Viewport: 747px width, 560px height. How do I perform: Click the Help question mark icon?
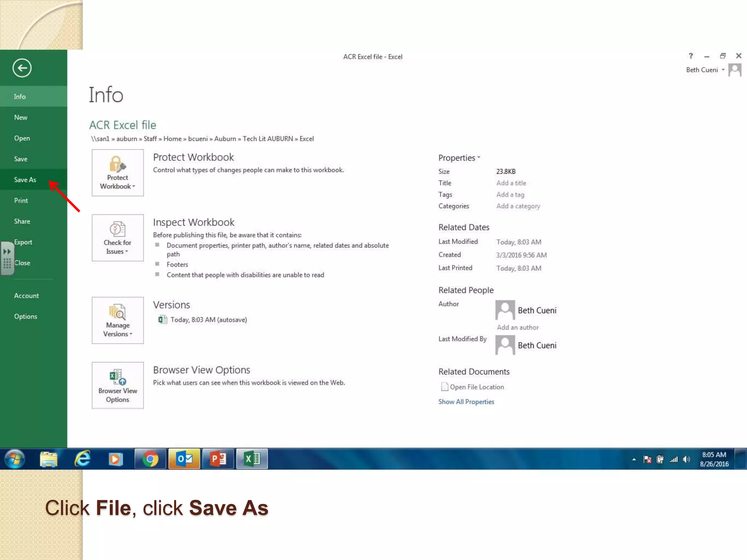point(690,55)
